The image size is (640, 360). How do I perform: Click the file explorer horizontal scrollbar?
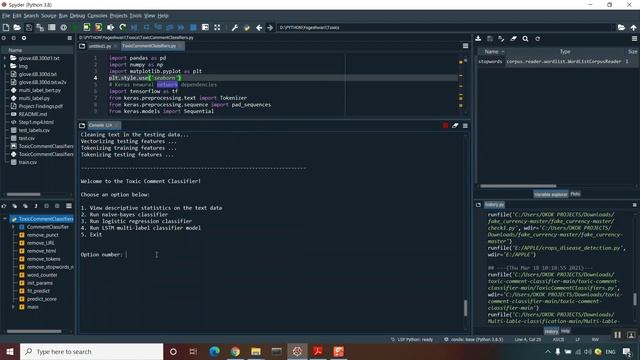[x=23, y=194]
